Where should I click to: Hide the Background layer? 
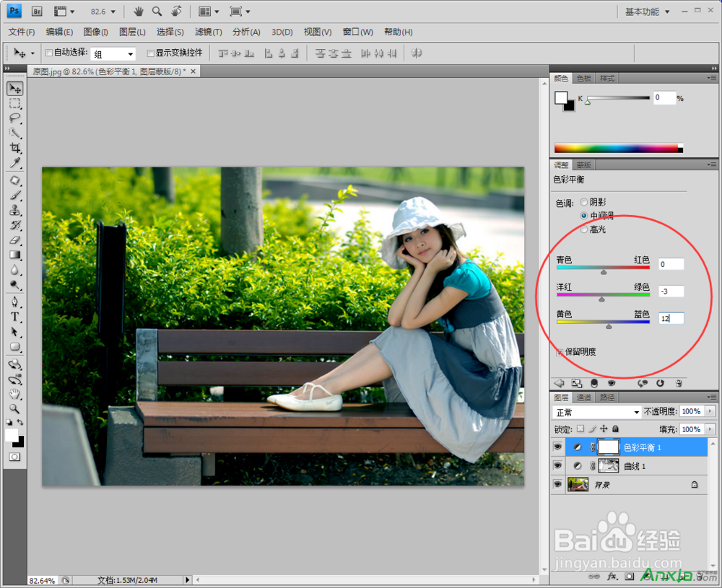[x=557, y=485]
